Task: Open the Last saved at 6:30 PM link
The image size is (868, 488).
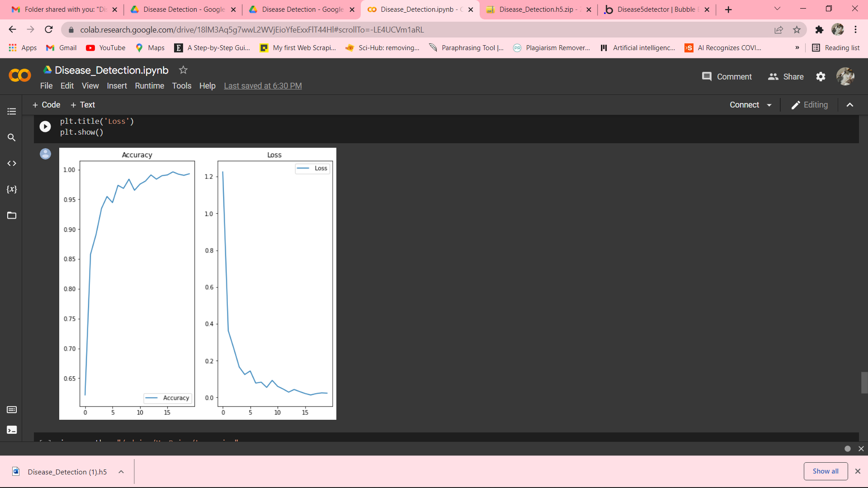Action: tap(263, 86)
